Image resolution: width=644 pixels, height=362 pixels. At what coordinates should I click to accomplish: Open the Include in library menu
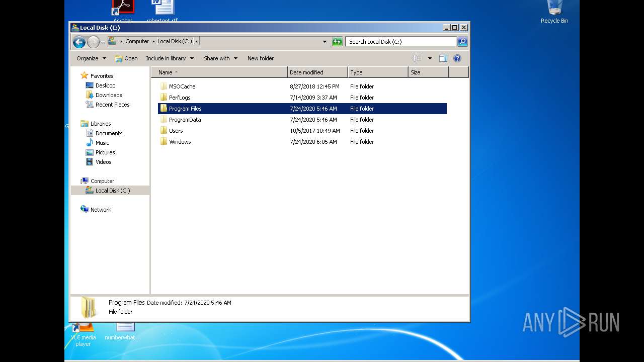[x=170, y=58]
